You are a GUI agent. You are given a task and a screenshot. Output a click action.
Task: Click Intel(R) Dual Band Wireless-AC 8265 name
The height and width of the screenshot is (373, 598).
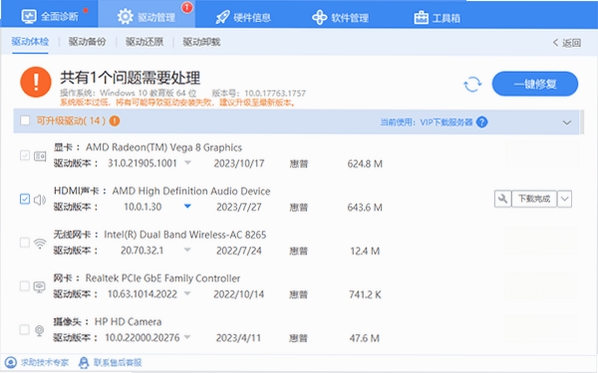185,234
